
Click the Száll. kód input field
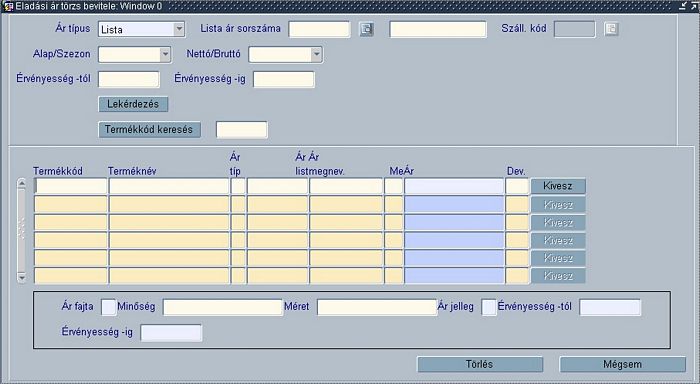click(575, 29)
